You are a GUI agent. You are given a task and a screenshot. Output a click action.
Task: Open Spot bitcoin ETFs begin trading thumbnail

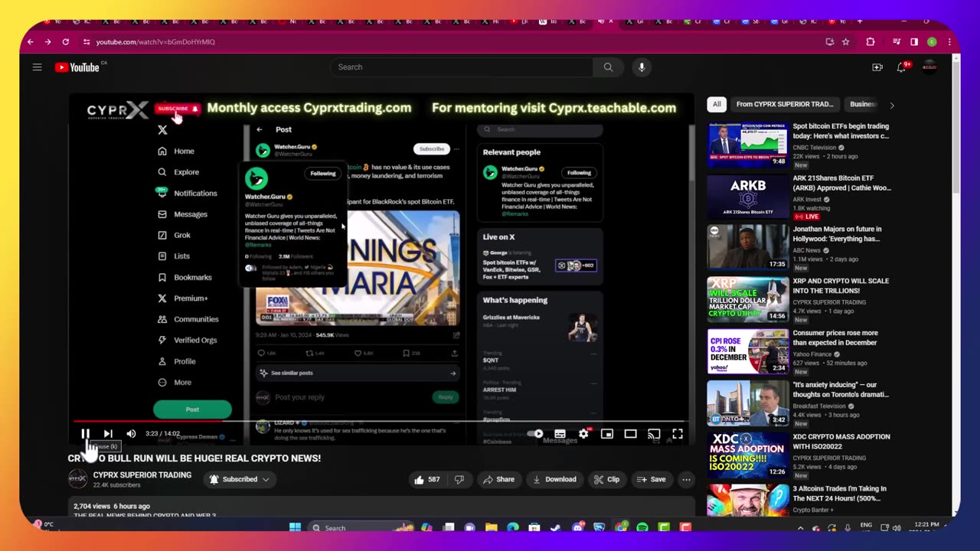click(747, 144)
